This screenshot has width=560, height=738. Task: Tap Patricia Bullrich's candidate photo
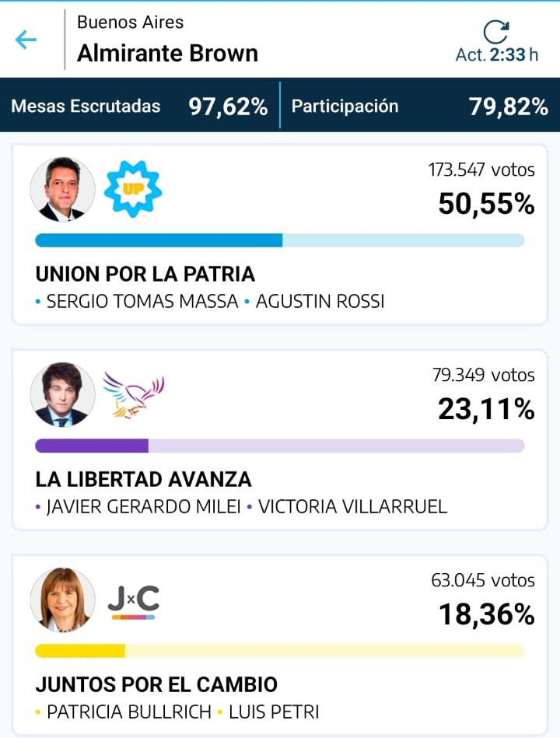[x=62, y=600]
